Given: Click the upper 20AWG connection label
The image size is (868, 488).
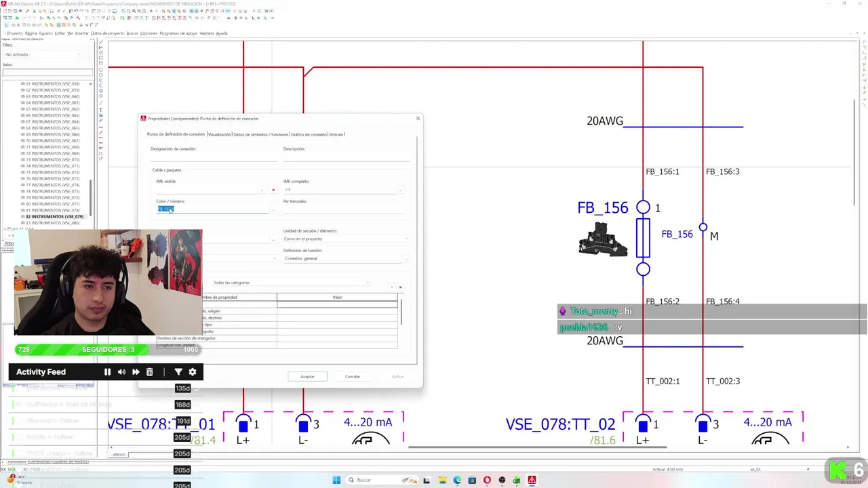Looking at the screenshot, I should click(605, 121).
